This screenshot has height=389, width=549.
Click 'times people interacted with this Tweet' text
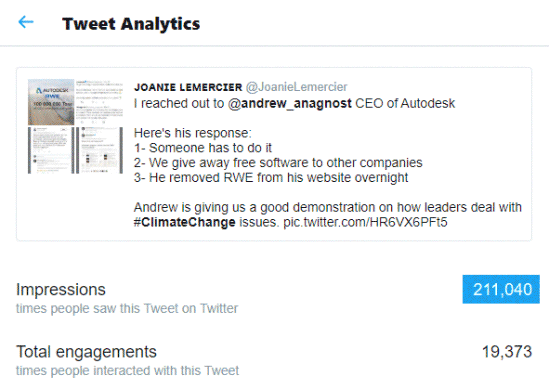pos(127,370)
